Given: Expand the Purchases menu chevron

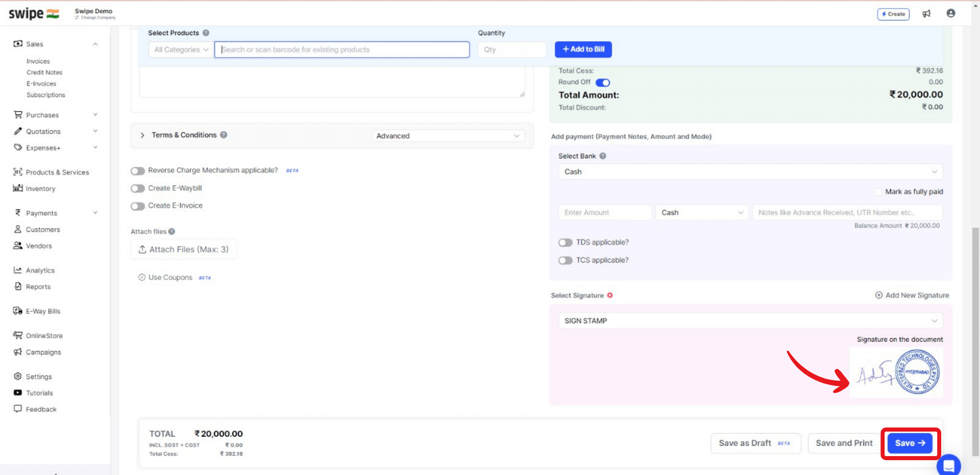Looking at the screenshot, I should click(95, 115).
